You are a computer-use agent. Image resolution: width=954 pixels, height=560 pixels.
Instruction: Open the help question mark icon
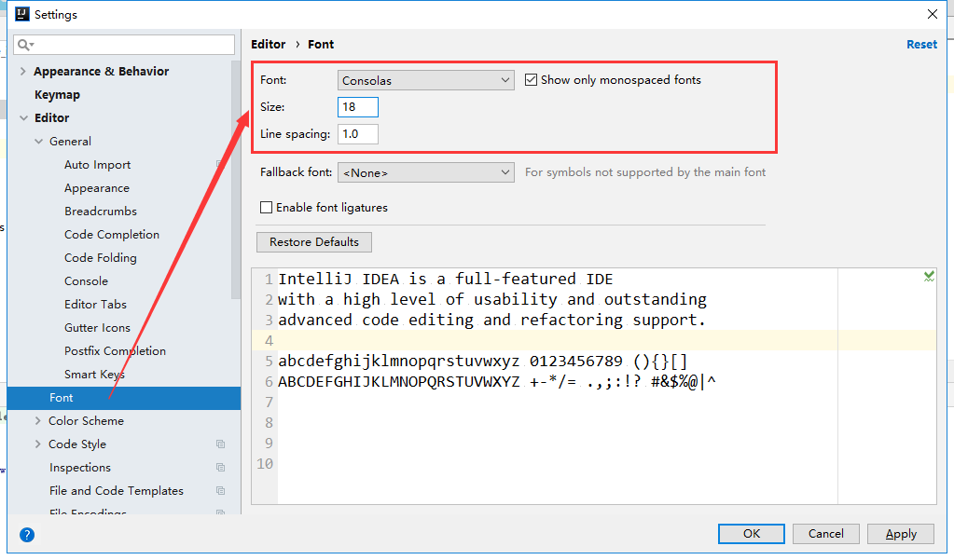click(x=27, y=535)
